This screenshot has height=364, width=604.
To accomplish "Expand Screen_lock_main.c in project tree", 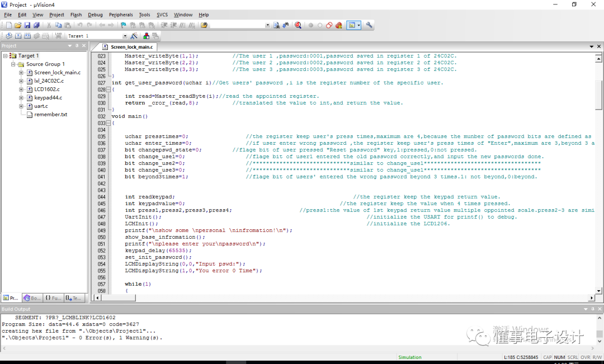I will 22,73.
